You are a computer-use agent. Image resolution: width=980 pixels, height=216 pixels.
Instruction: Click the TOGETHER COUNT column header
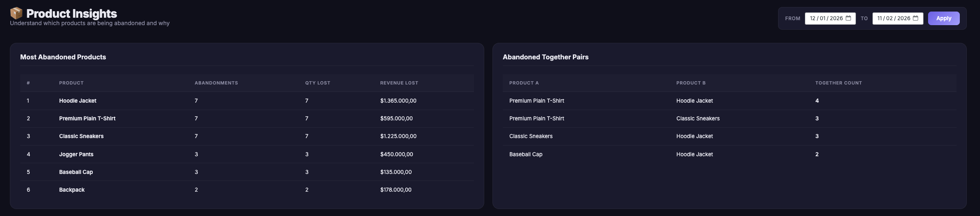pos(838,83)
